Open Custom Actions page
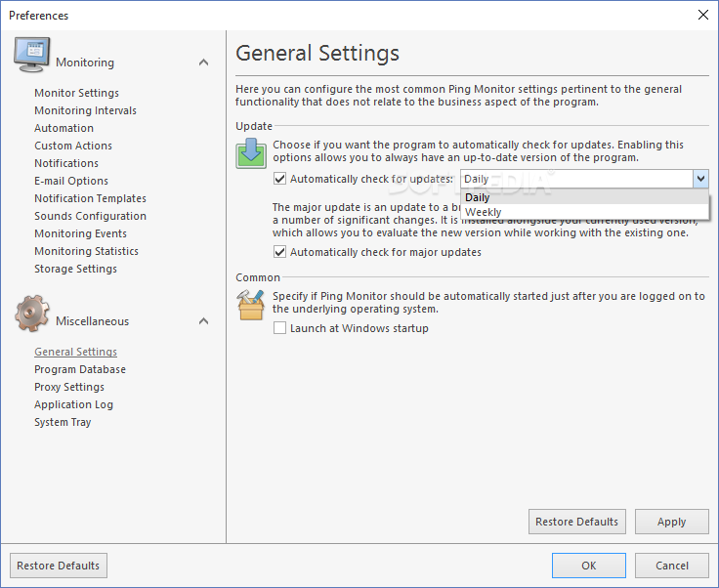Screen dimensions: 719x588 point(73,146)
